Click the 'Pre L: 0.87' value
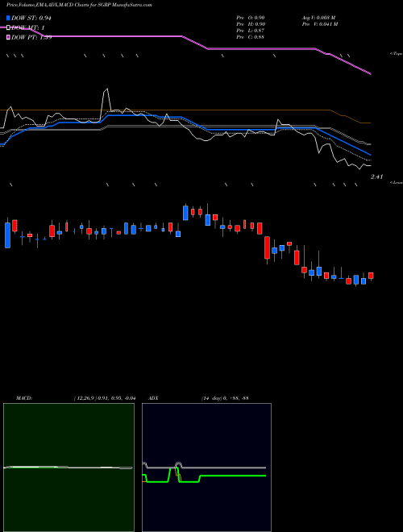The height and width of the screenshot is (532, 403). pos(251,31)
